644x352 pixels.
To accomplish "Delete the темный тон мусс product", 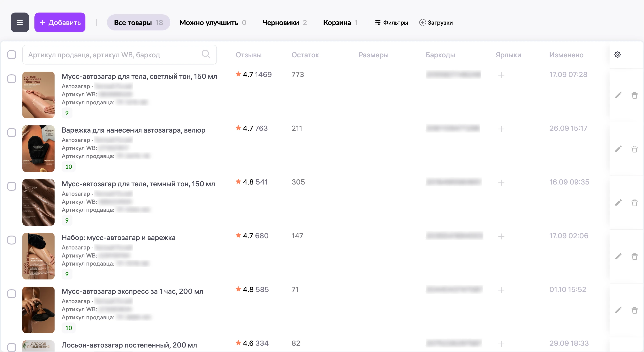I will click(635, 203).
